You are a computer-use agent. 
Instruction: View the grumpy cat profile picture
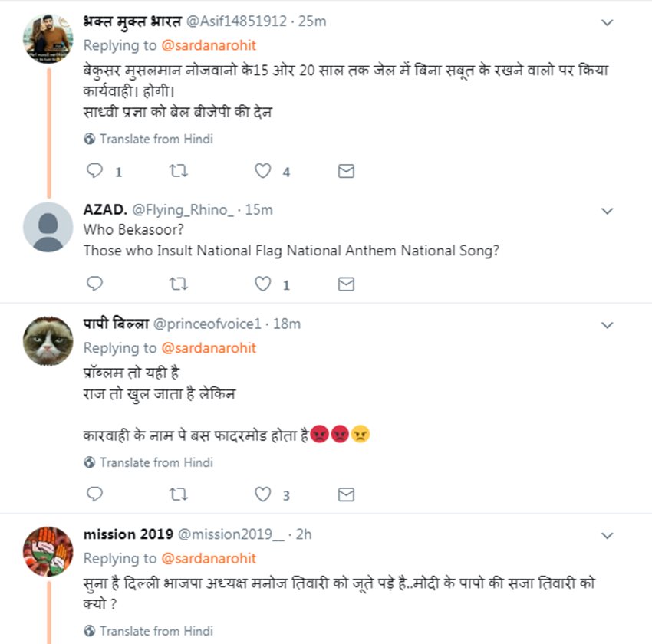[x=48, y=341]
